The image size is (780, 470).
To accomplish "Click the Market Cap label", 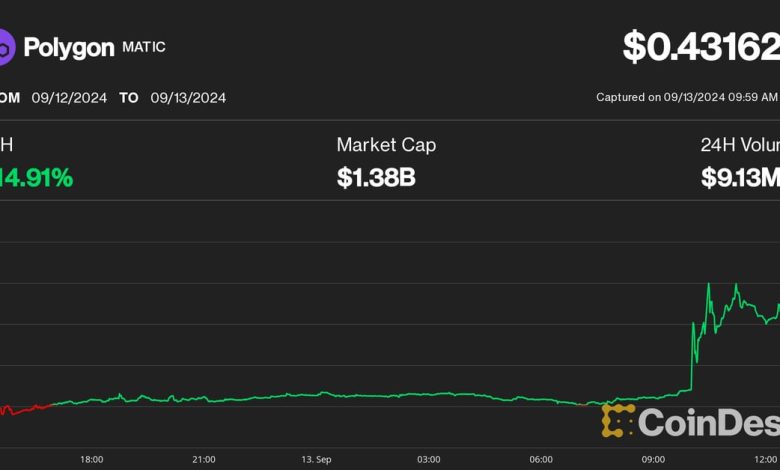I will click(x=386, y=145).
